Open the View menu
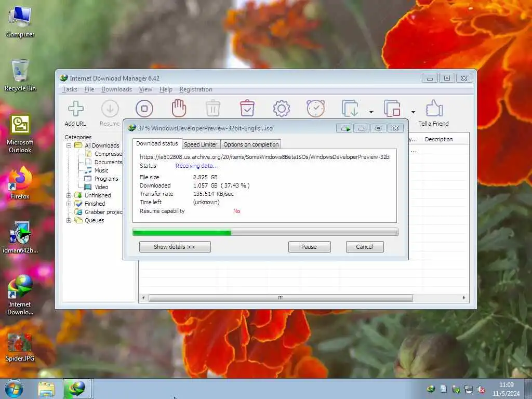The image size is (532, 399). coord(145,89)
